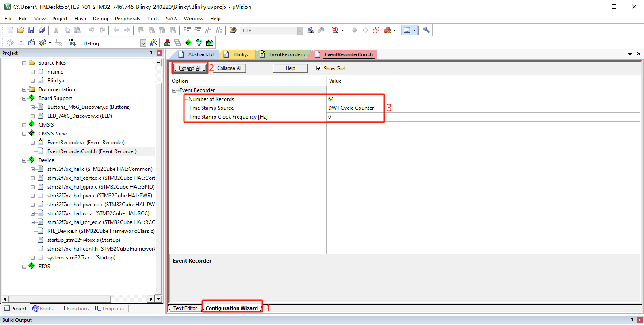This screenshot has width=644, height=325.
Task: Open the Configuration wrench icon
Action: [x=426, y=30]
